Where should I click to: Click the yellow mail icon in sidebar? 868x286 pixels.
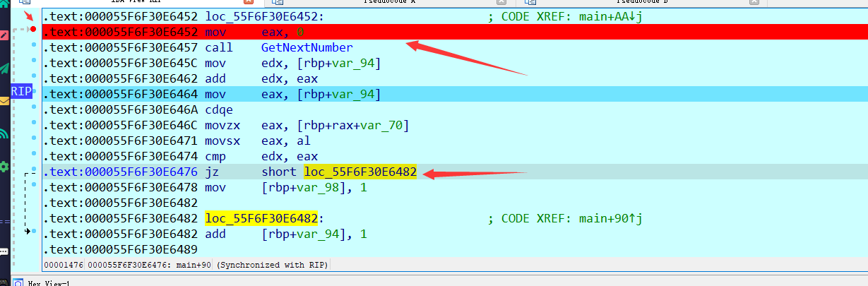[4, 101]
